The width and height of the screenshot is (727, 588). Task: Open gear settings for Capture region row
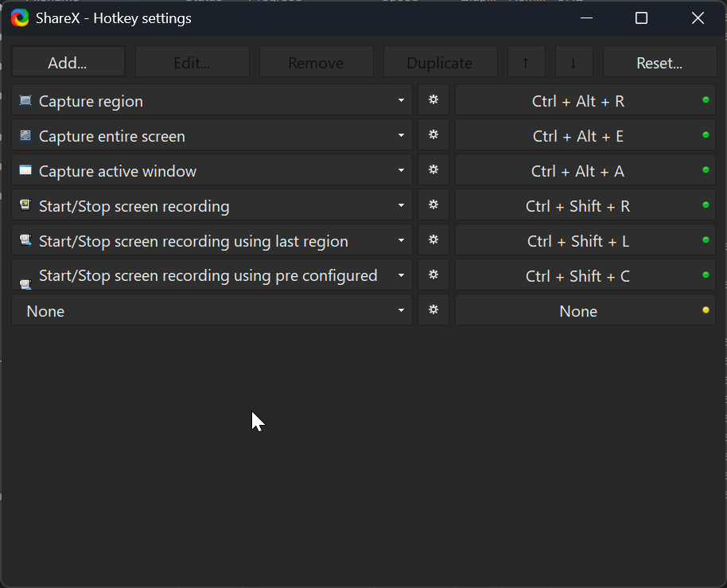tap(433, 100)
